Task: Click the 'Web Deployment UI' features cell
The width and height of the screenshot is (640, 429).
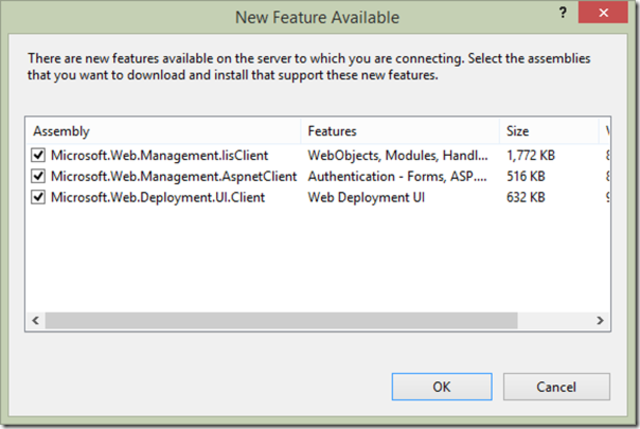Action: point(366,198)
